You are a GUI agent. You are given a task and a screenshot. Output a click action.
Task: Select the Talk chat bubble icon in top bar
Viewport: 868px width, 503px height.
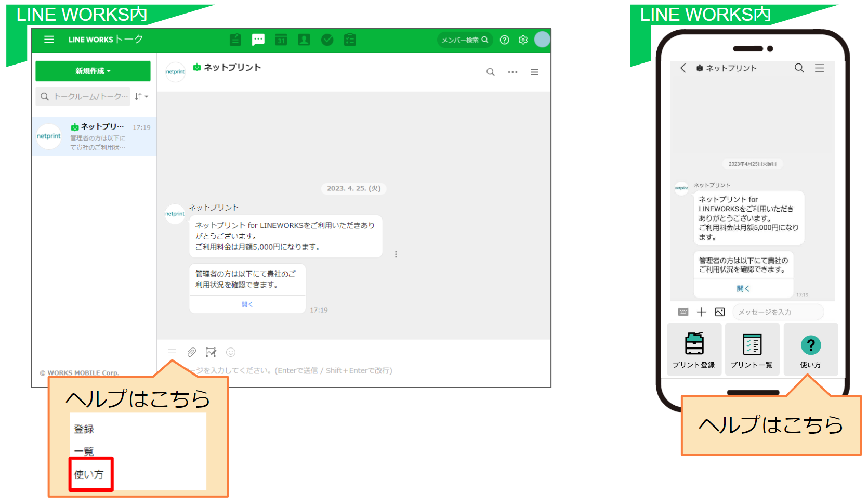tap(258, 40)
